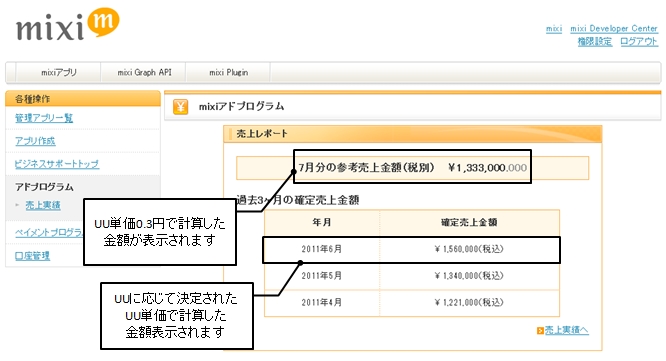Click the orange arrow icon beside 売上実績へ

coord(540,330)
